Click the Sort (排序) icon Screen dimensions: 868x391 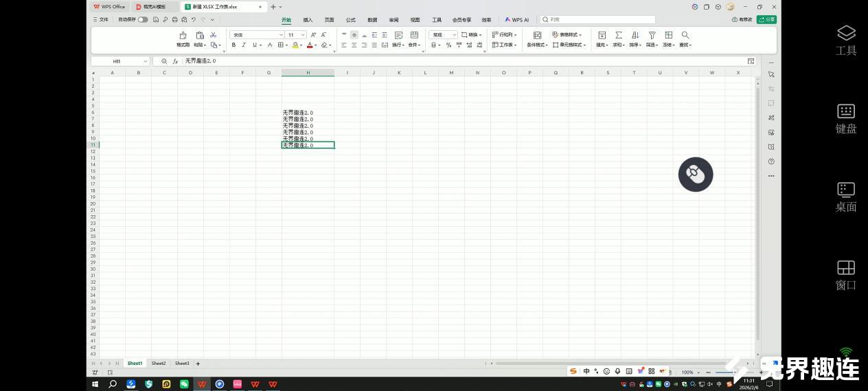[635, 35]
